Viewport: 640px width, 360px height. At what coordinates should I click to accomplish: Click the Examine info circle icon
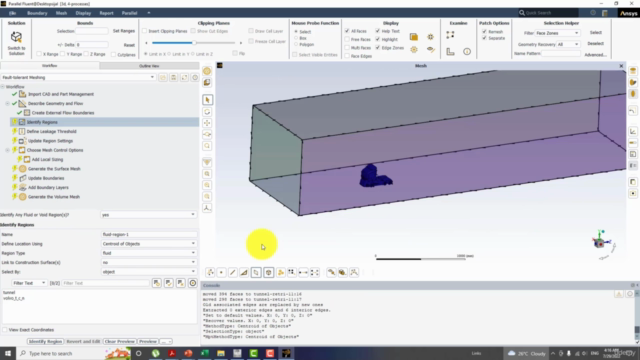coord(467,51)
